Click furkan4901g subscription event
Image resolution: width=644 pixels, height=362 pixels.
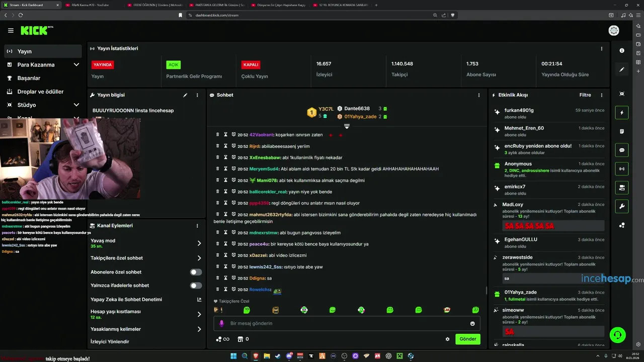[549, 113]
